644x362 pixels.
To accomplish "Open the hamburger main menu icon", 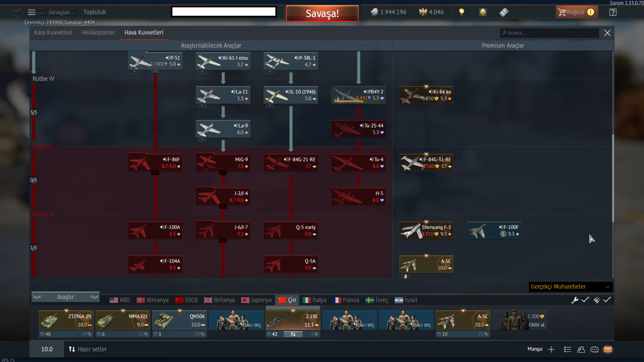I will pos(32,12).
